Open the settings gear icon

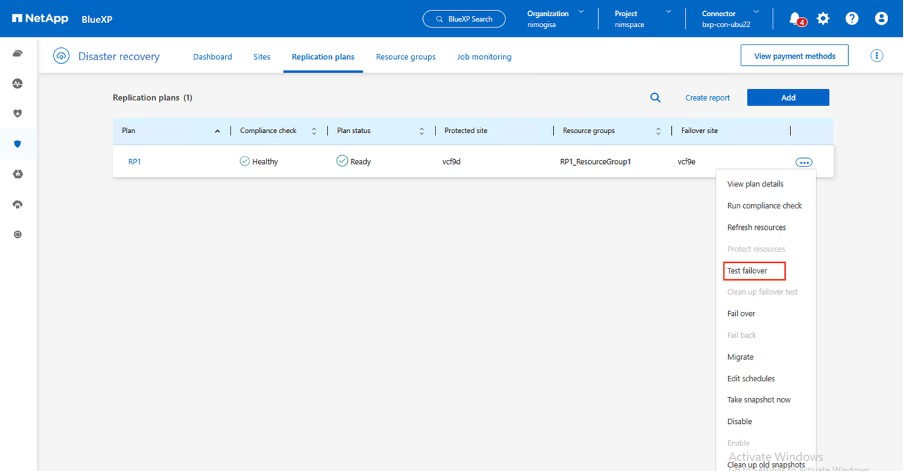point(823,18)
